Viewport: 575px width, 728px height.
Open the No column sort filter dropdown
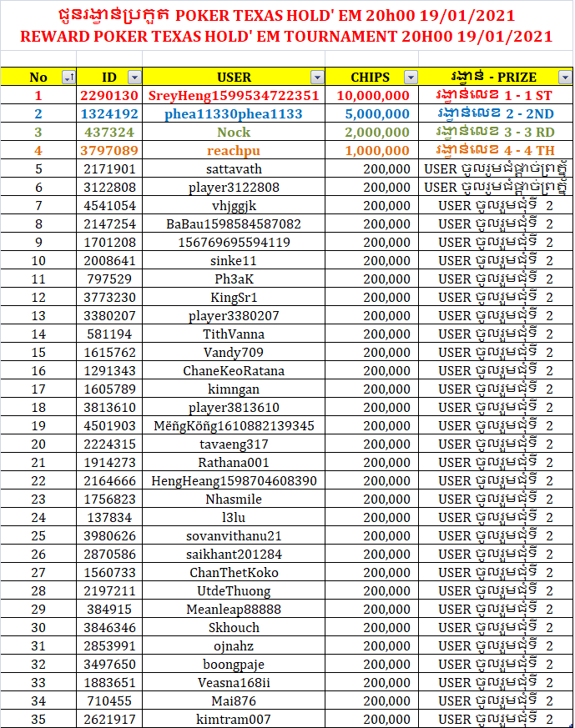68,77
